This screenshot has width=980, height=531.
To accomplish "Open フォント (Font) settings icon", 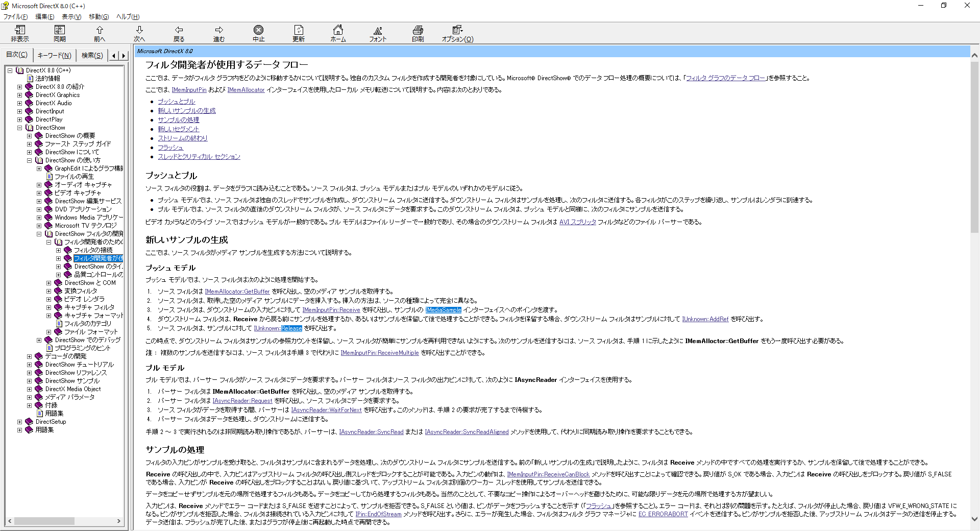I will coord(378,30).
